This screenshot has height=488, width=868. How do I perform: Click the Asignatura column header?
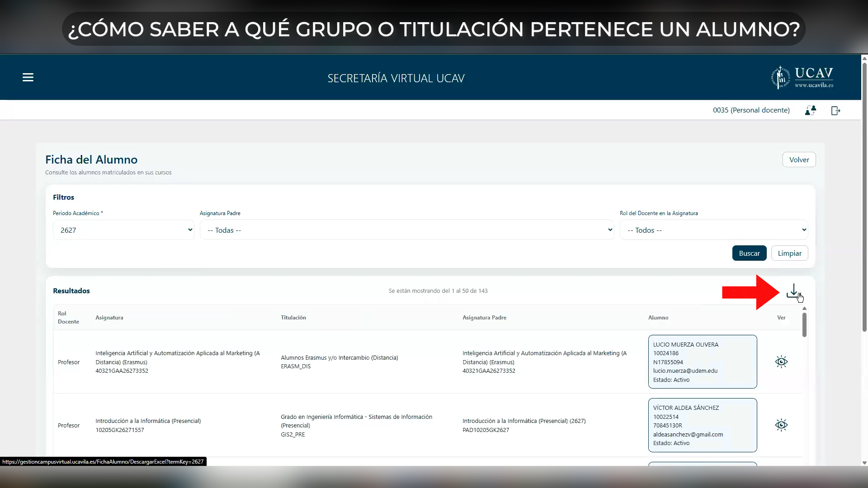(109, 318)
